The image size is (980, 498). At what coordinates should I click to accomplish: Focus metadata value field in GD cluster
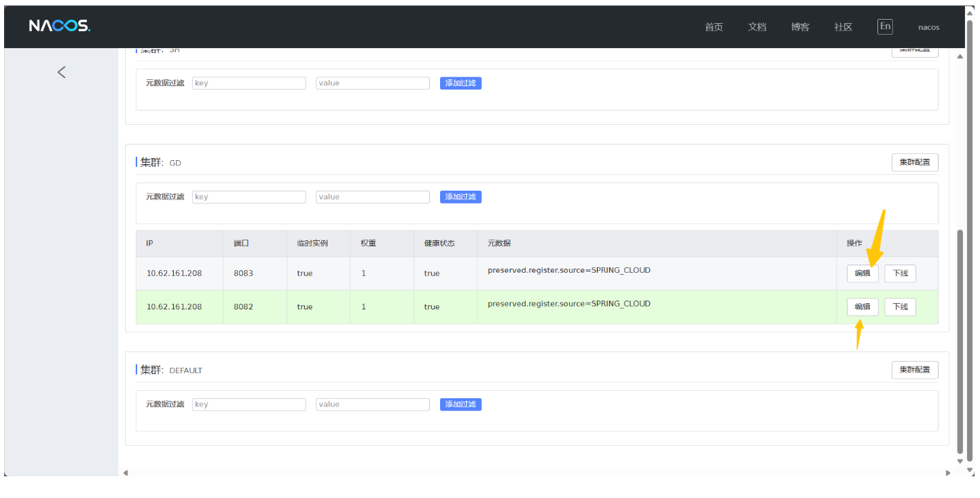coord(373,197)
